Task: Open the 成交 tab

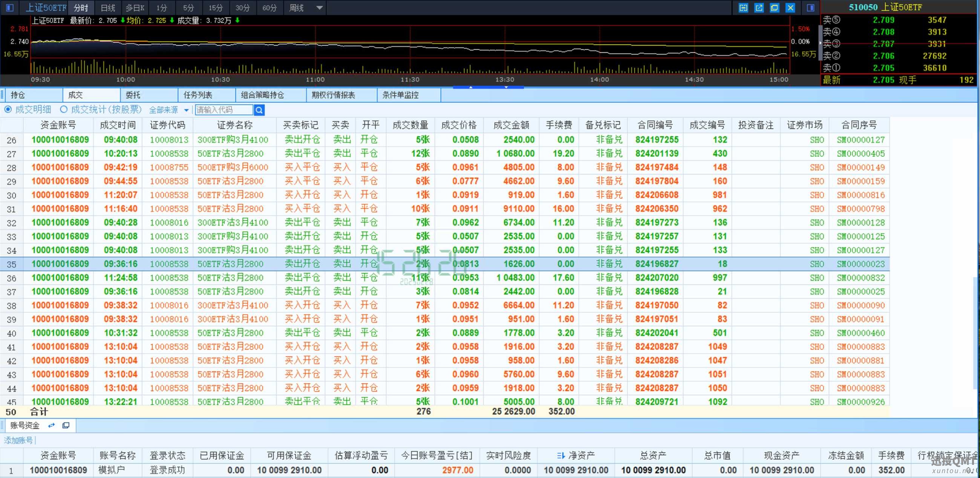Action: click(91, 95)
